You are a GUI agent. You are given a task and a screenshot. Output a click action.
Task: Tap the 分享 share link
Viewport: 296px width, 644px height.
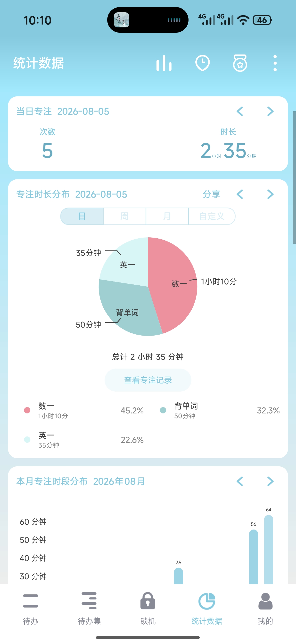click(211, 194)
